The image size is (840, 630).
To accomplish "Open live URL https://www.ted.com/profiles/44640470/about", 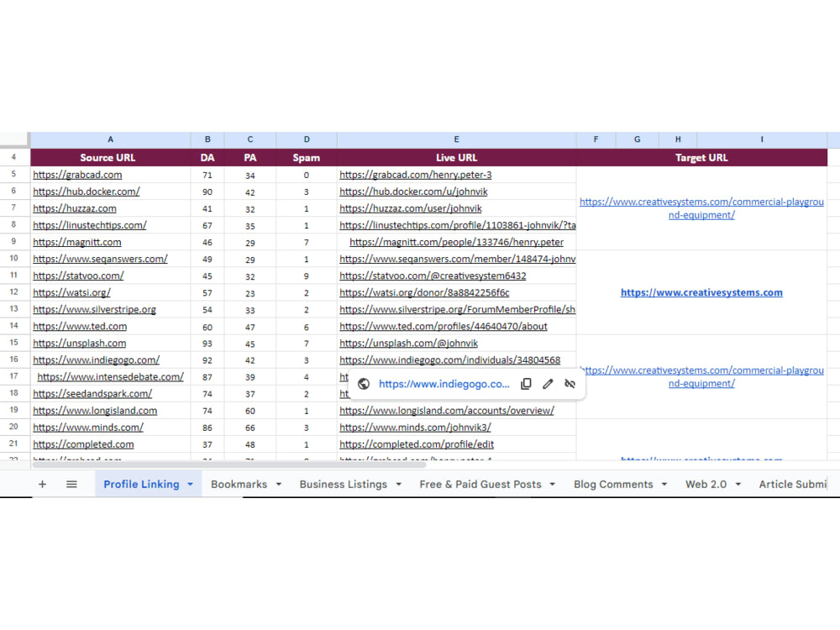I will (444, 326).
